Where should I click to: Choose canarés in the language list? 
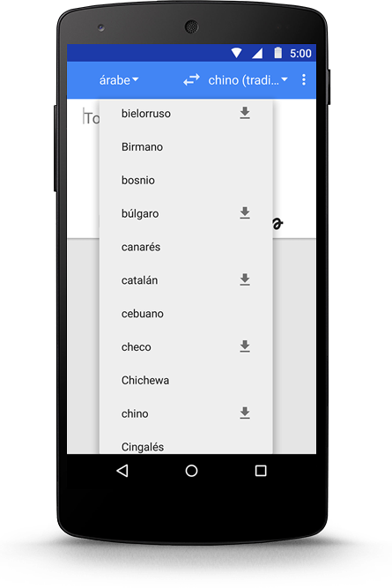186,247
